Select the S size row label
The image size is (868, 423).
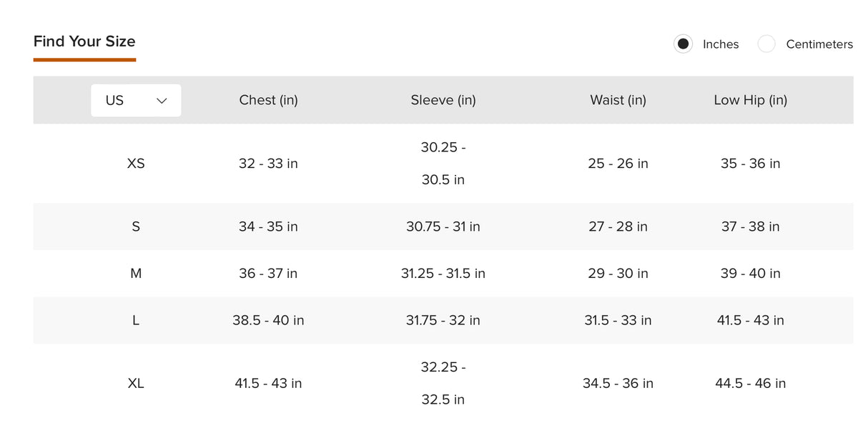pos(136,227)
